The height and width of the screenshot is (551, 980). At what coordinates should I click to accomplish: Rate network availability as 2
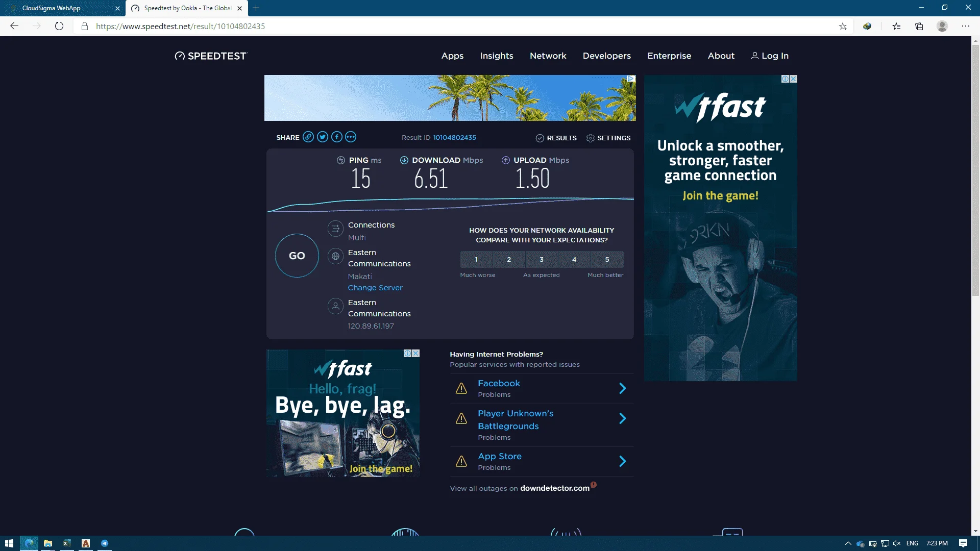coord(509,260)
